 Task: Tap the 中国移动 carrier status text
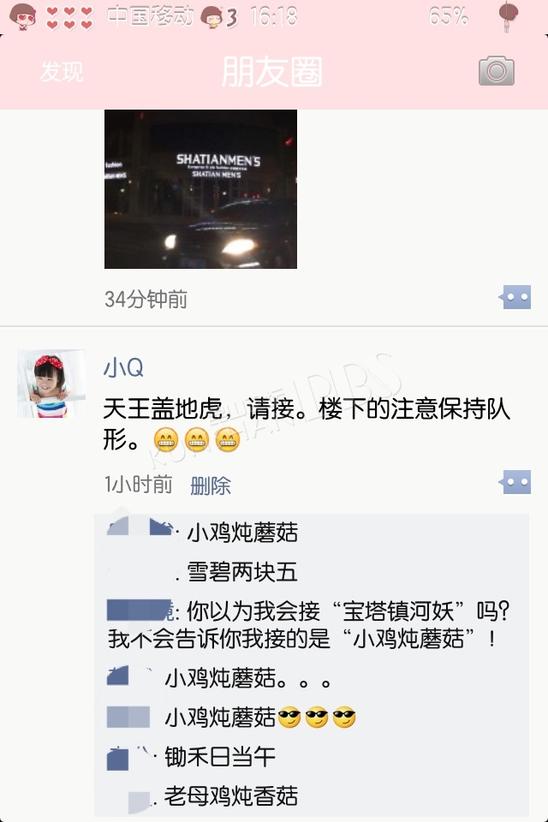(151, 16)
